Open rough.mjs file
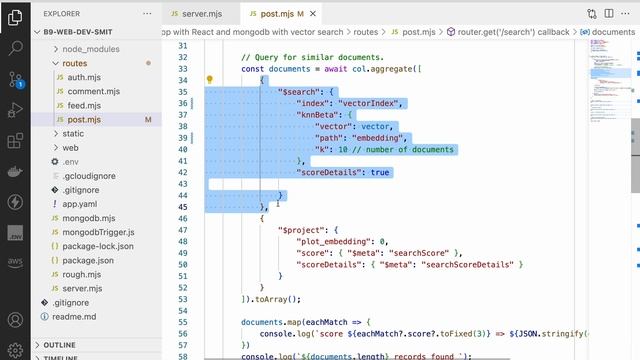The height and width of the screenshot is (360, 640). (81, 274)
